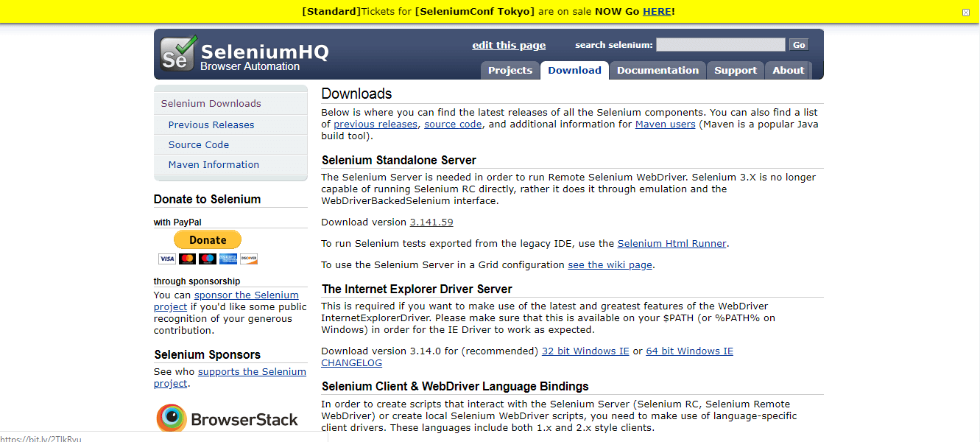
Task: Click the Selenium Standalone Server heading
Action: click(x=399, y=160)
